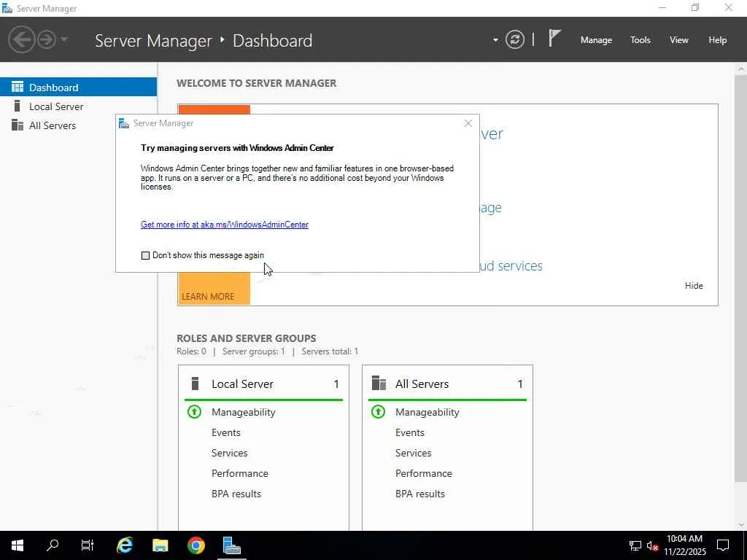Screen dimensions: 747x560
Task: Open the Help menu
Action: [x=718, y=40]
